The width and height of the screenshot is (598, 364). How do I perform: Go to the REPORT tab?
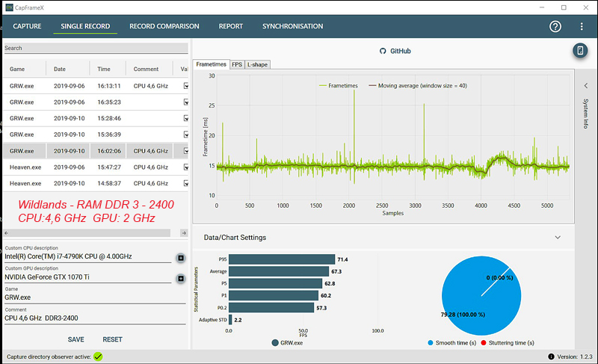pos(231,26)
